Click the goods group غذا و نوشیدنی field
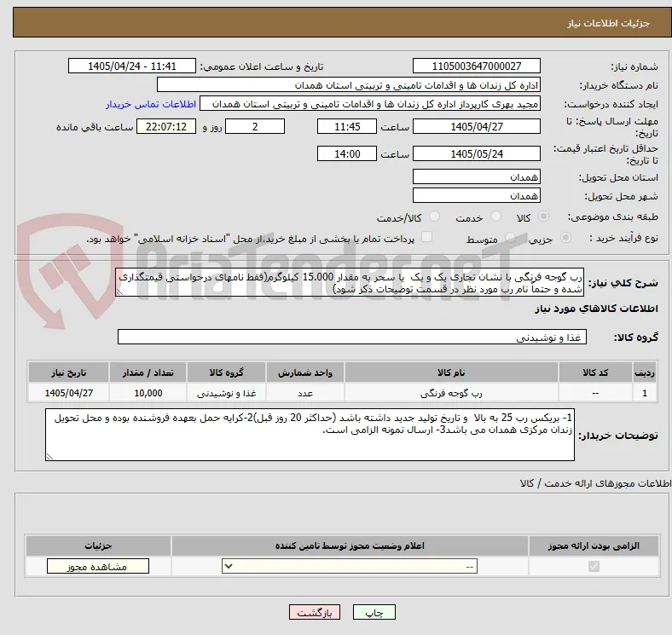This screenshot has height=635, width=672. (x=352, y=337)
